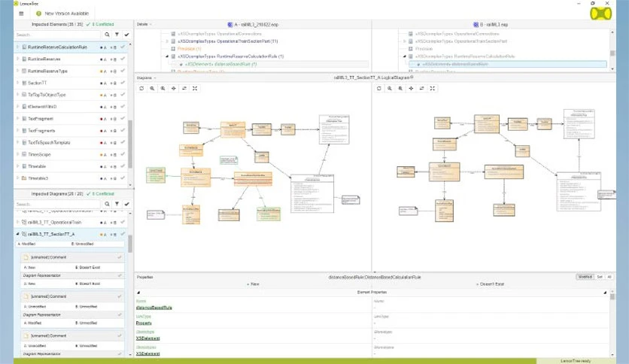
Task: Expand the RuntimeReserveCalculationRule element row
Action: click(17, 47)
